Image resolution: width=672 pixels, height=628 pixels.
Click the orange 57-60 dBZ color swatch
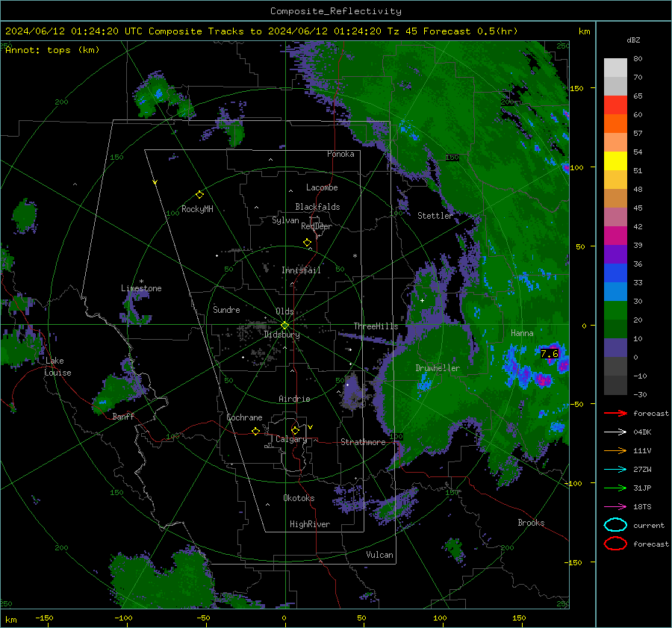(615, 124)
